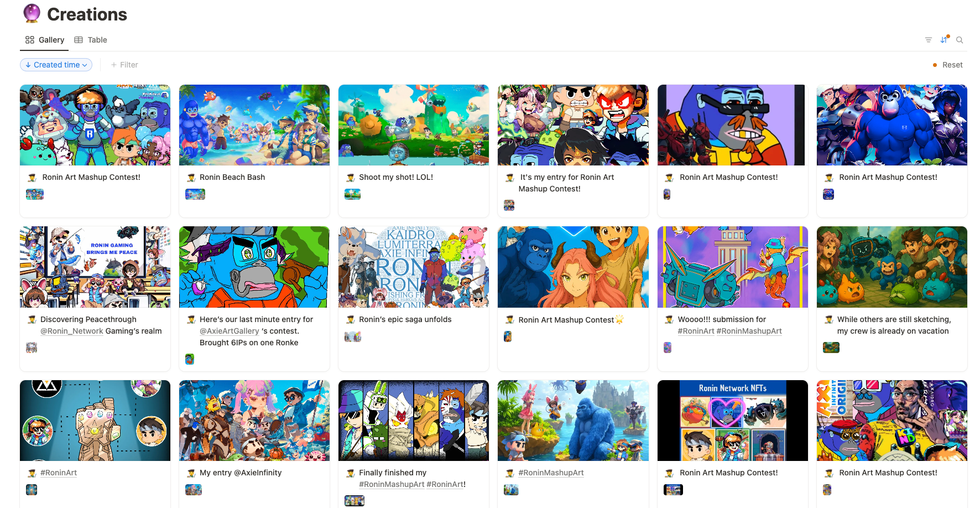Viewport: 980px width, 508px height.
Task: Open the Ronin Gaming Brings Me Peace cover image
Action: coord(95,267)
